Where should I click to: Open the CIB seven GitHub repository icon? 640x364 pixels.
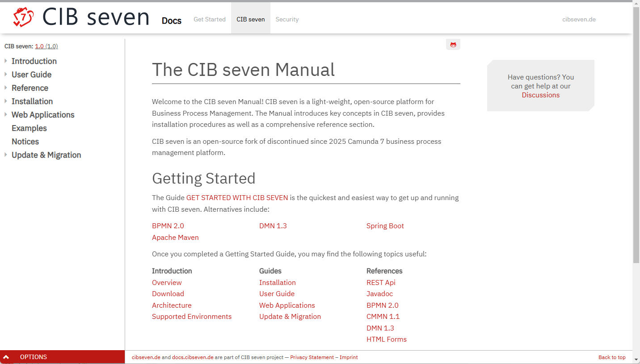(453, 44)
